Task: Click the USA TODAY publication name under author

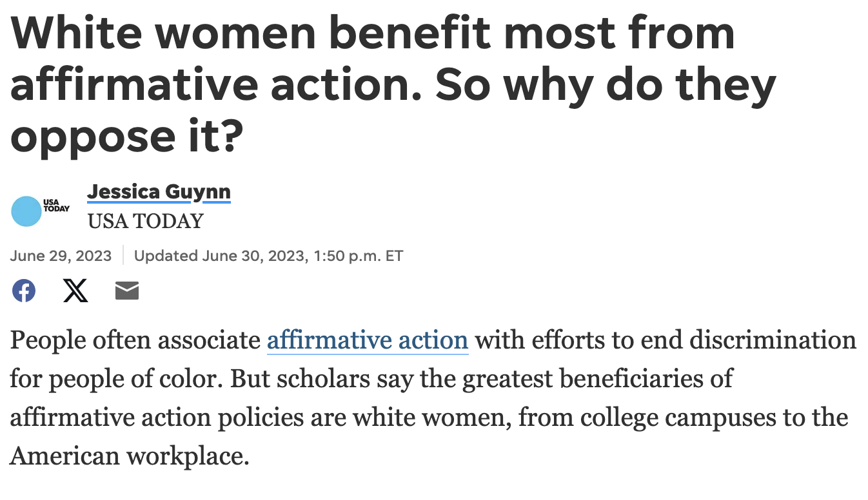Action: 145,221
